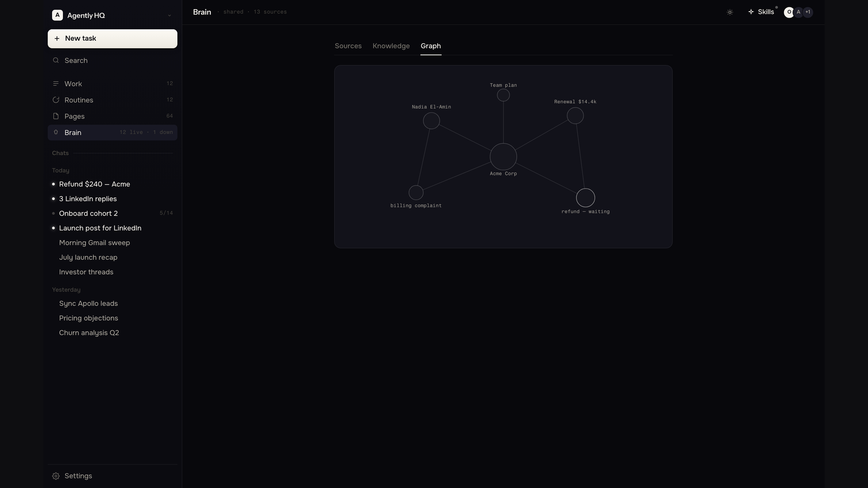Switch to the Sources tab
This screenshot has height=488, width=868.
(x=348, y=46)
